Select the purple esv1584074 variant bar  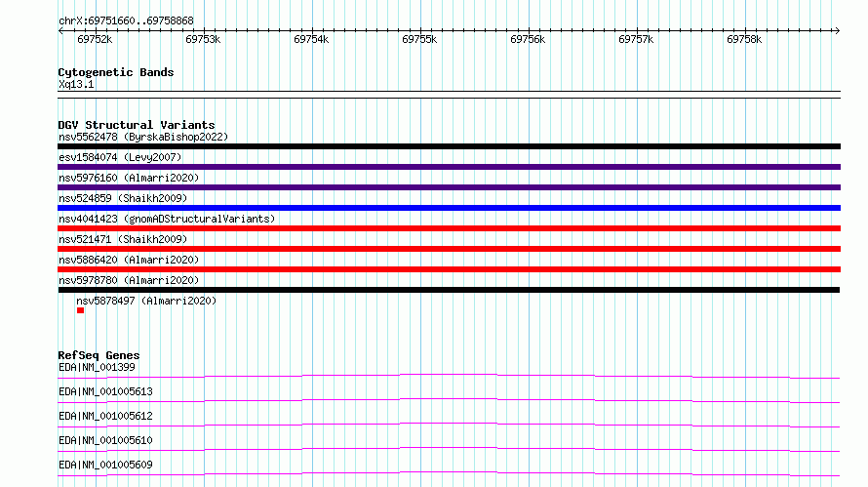(449, 167)
